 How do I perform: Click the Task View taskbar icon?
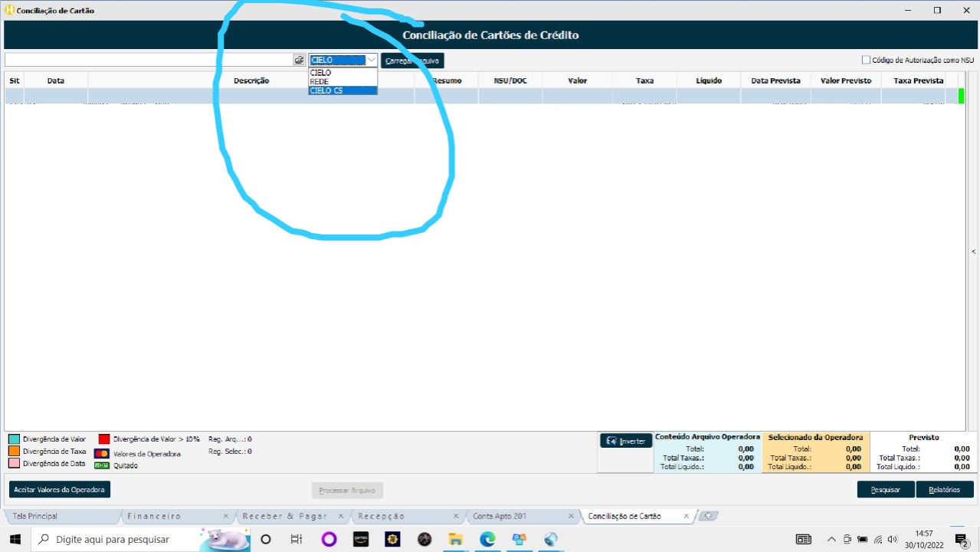coord(297,539)
